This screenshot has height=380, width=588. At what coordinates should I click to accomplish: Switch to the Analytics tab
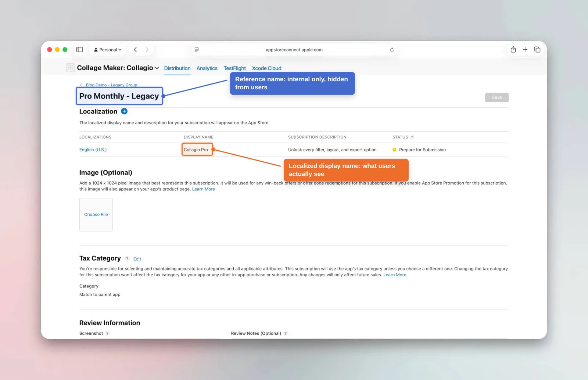[x=207, y=68]
